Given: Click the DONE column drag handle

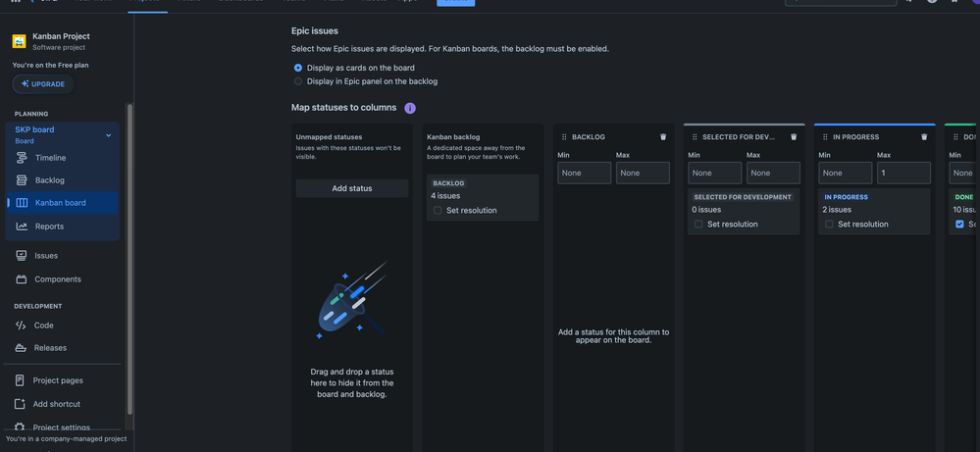Looking at the screenshot, I should point(955,136).
